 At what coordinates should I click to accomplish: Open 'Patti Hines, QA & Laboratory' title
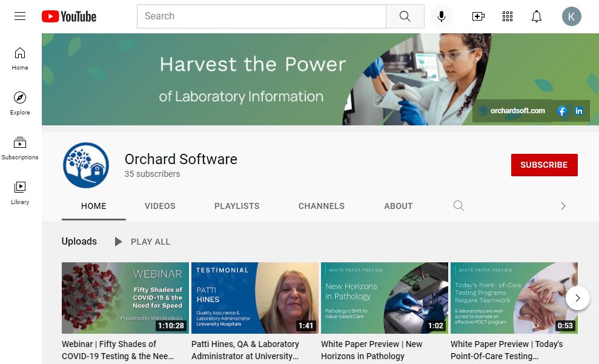tap(245, 350)
